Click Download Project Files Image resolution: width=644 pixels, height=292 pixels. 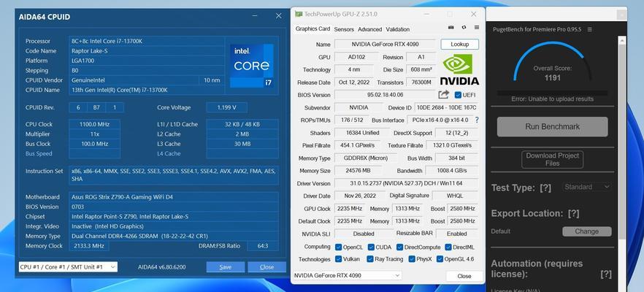point(553,159)
